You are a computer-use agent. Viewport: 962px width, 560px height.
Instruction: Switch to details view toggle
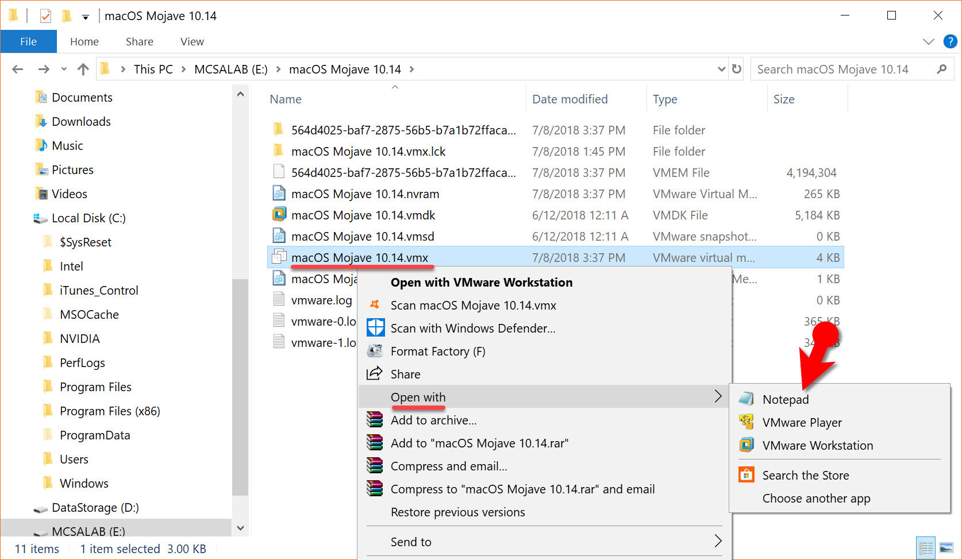[x=926, y=548]
